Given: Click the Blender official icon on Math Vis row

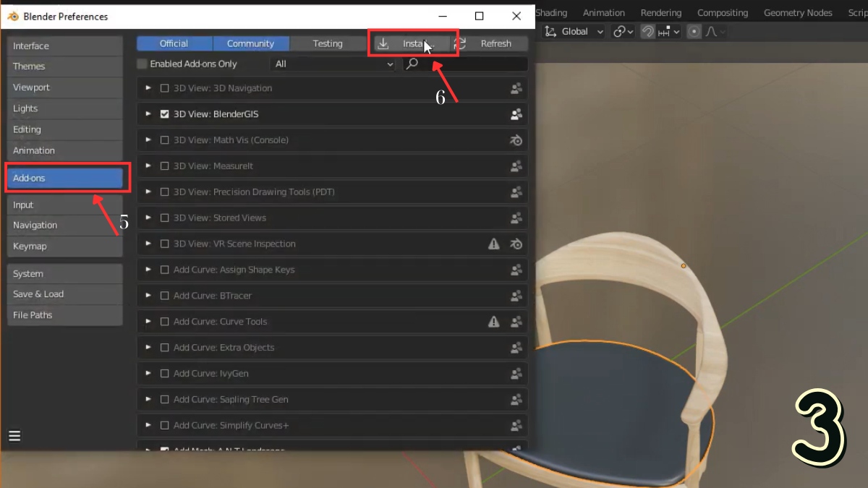Looking at the screenshot, I should 516,140.
